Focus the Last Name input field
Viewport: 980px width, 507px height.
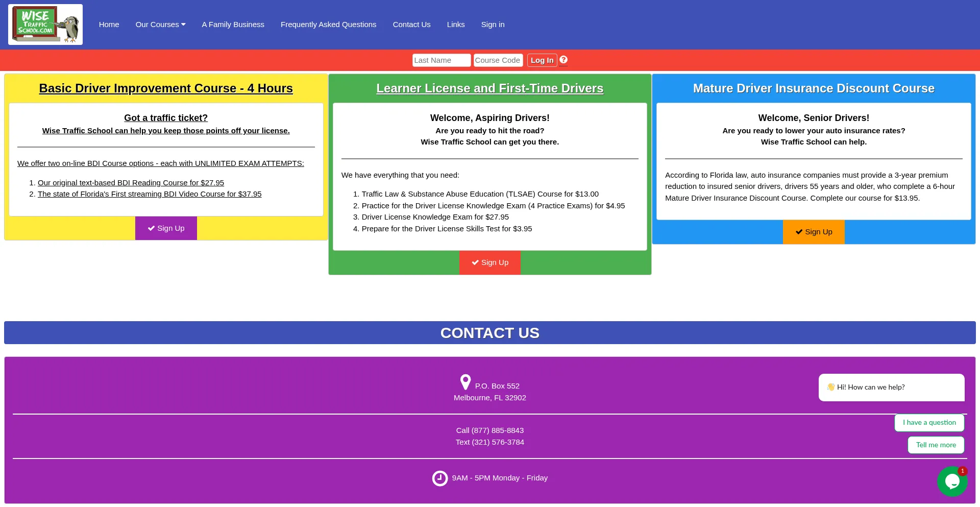442,60
